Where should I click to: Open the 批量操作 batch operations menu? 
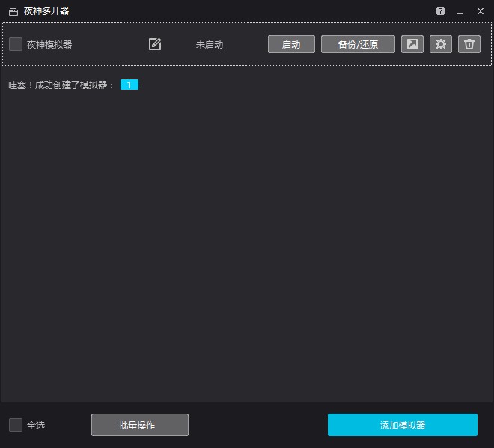(140, 425)
